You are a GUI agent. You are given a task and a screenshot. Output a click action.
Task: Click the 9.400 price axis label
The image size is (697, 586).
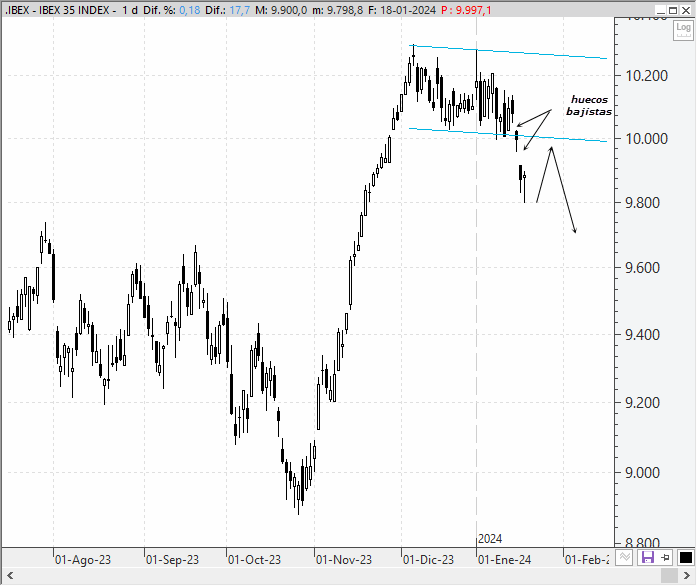[642, 335]
